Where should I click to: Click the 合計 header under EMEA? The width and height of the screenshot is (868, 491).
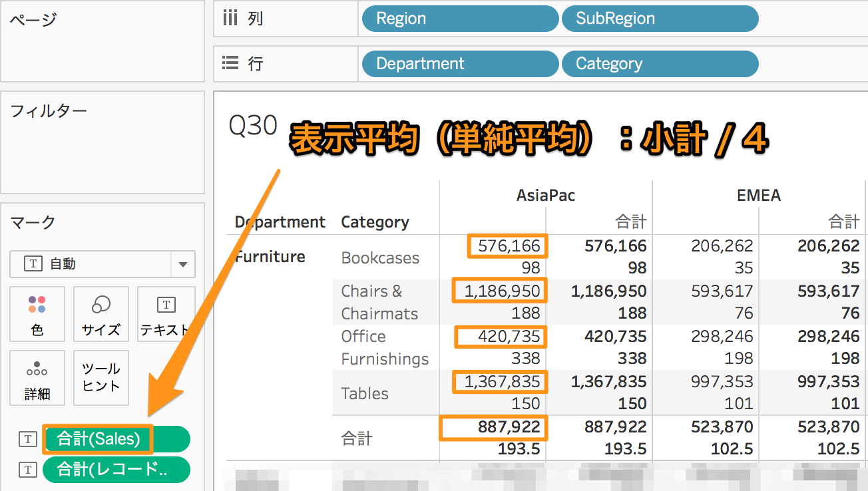[x=843, y=221]
